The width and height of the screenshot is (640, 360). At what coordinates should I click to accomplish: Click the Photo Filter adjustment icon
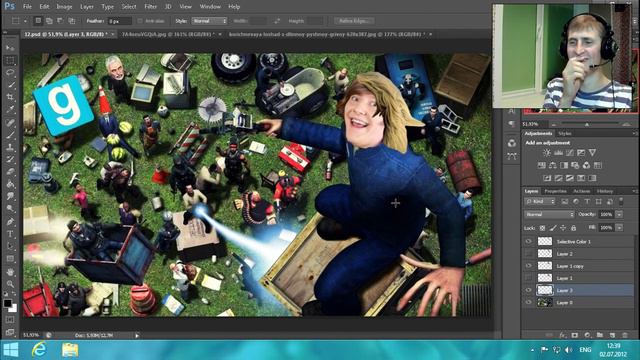(575, 165)
